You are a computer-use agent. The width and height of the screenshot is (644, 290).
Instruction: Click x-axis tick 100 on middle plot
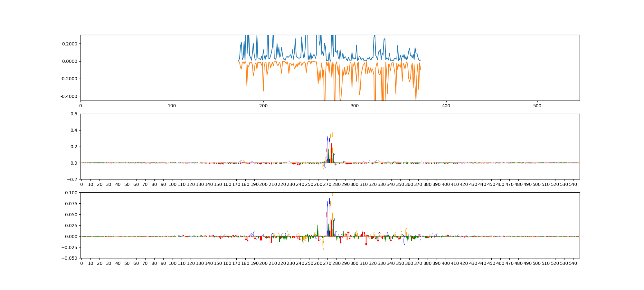coord(172,184)
